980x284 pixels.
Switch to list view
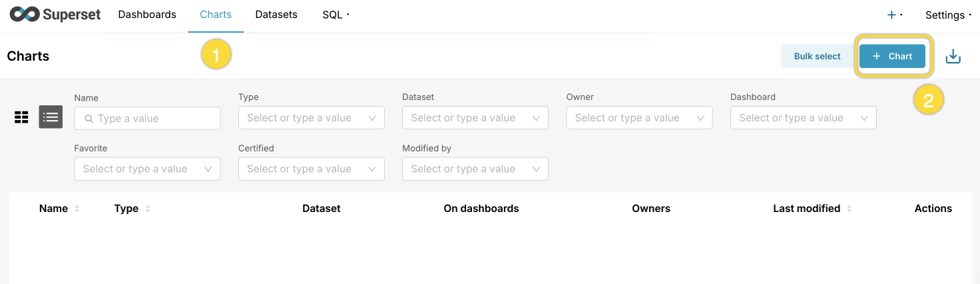click(x=51, y=117)
